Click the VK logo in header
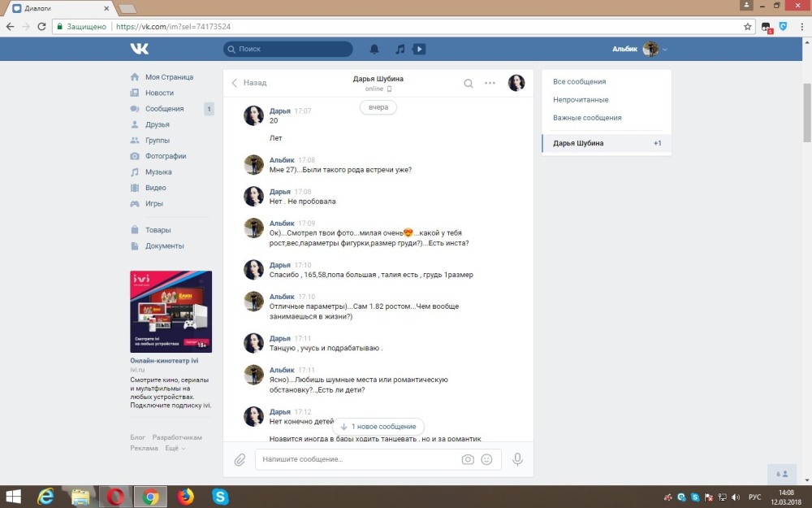Screen dimensions: 812x508 (139, 49)
